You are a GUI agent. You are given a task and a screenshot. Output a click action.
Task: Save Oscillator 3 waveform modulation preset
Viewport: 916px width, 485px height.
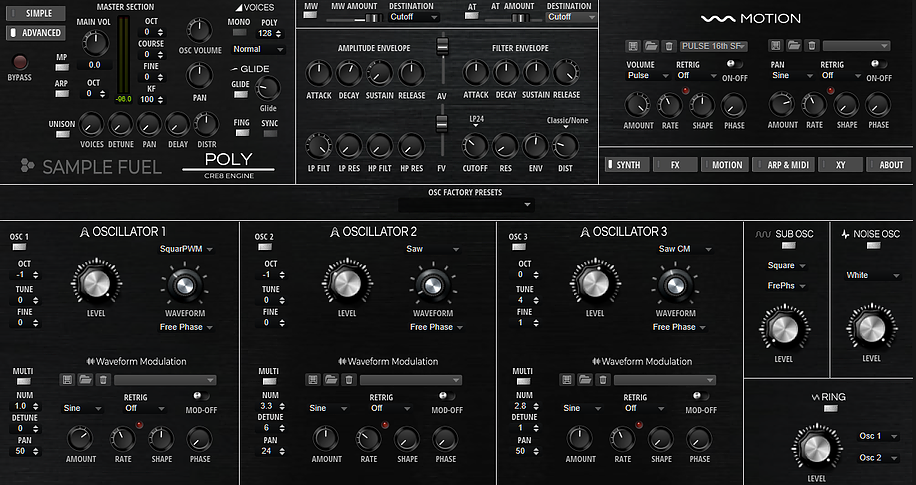(567, 380)
